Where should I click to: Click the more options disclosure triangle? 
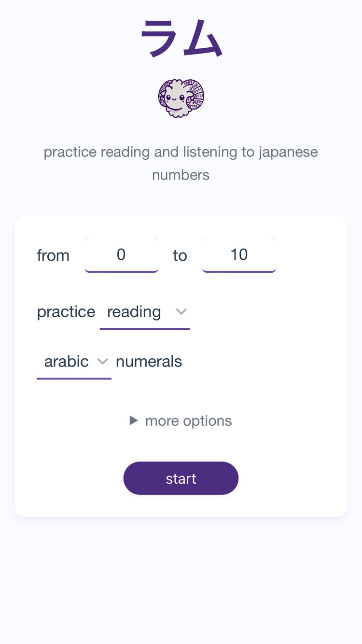(x=134, y=421)
